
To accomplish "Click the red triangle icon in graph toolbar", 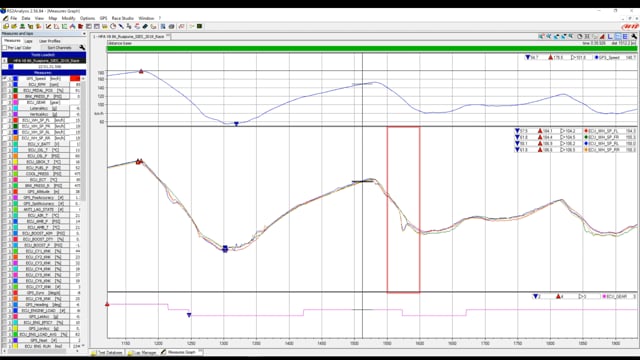I will [602, 37].
